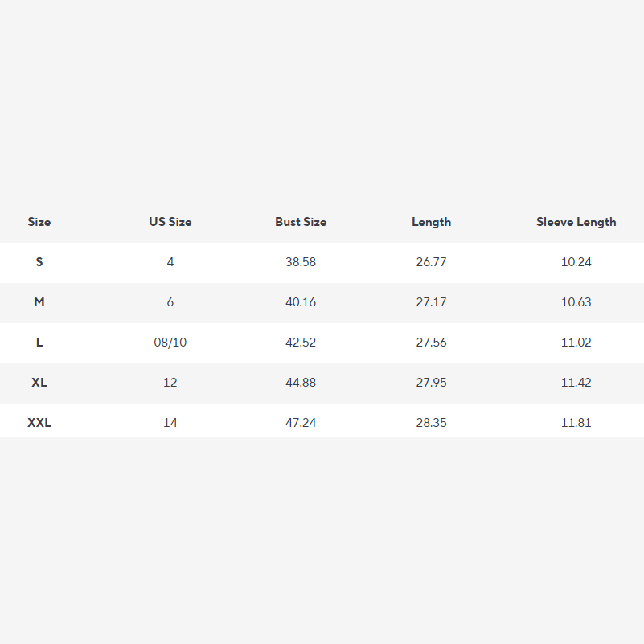This screenshot has width=644, height=644.
Task: Select the XXL size row label
Action: point(39,423)
